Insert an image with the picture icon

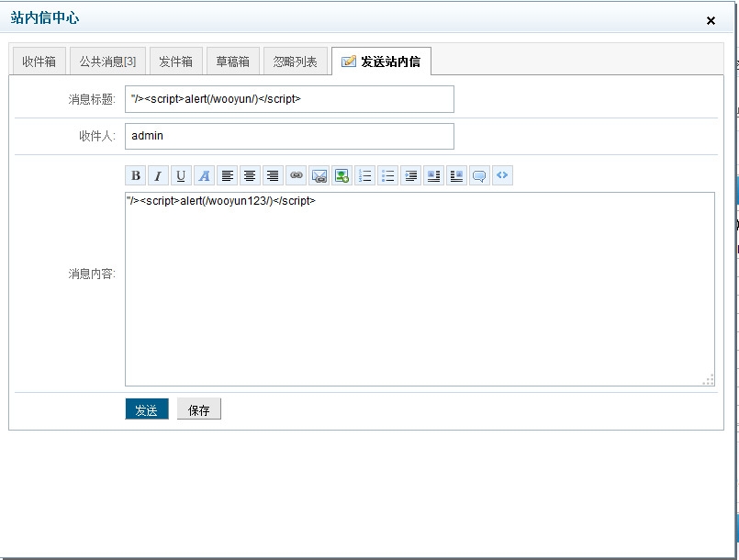click(342, 176)
